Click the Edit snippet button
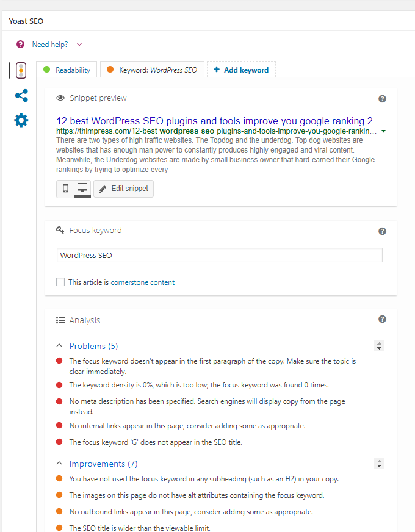 [x=123, y=189]
